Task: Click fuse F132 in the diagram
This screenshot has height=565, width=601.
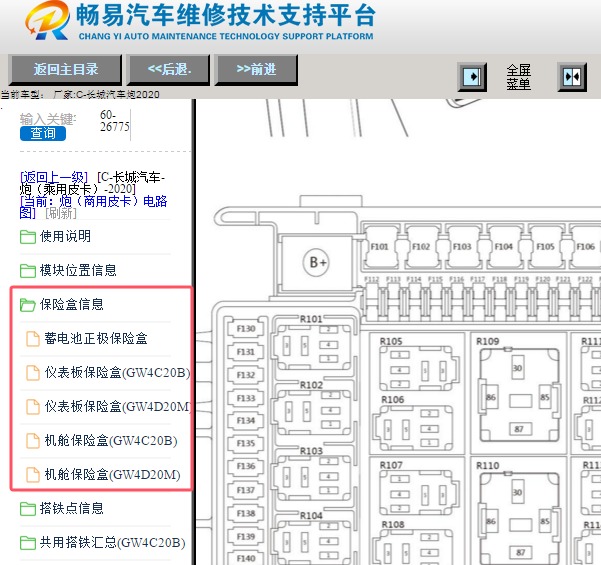Action: (x=246, y=375)
